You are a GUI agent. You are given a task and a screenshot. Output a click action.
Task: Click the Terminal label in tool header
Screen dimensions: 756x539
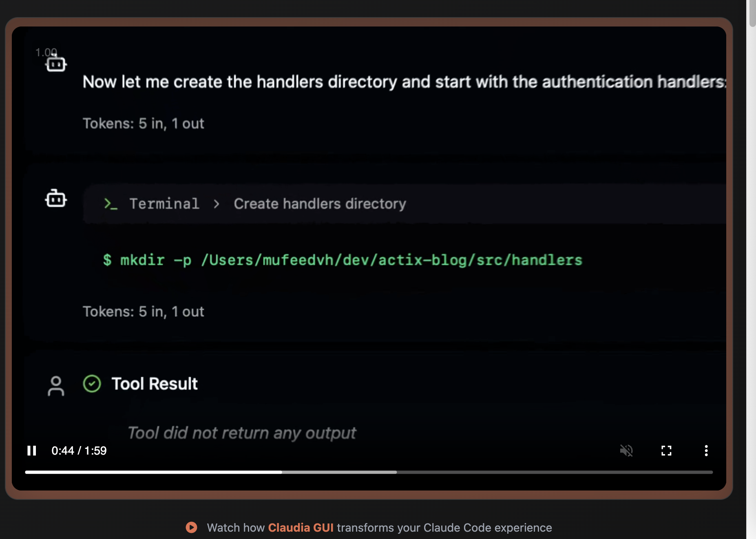click(164, 204)
